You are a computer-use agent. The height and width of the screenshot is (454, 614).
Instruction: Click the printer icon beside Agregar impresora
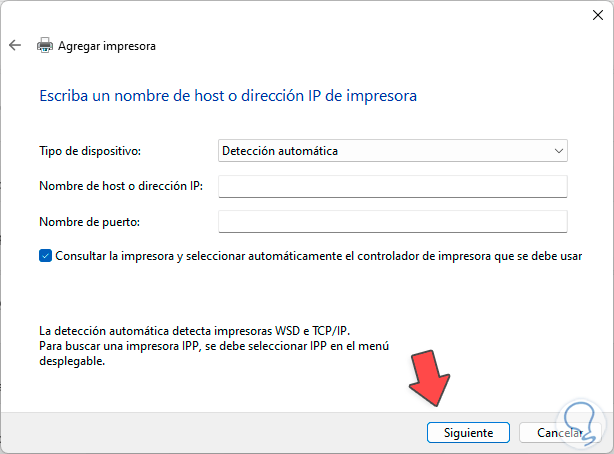coord(45,45)
